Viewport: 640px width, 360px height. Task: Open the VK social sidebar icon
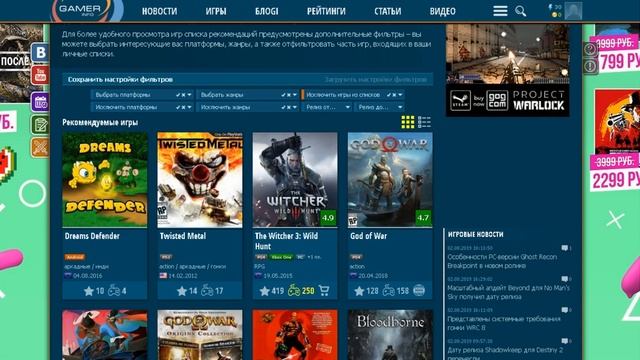click(x=40, y=53)
